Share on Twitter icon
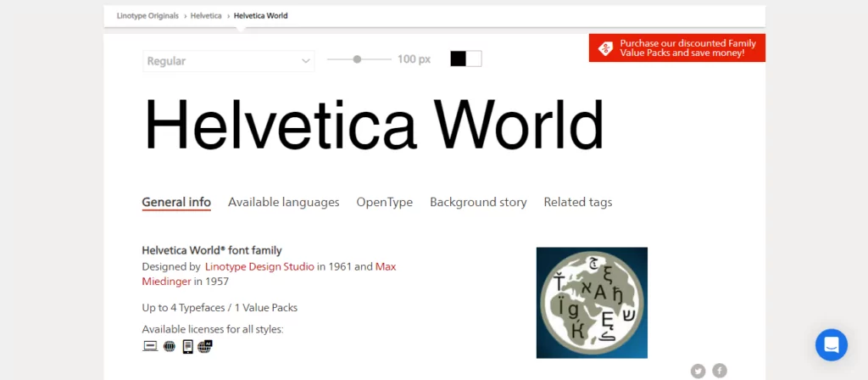This screenshot has width=868, height=380. tap(698, 371)
